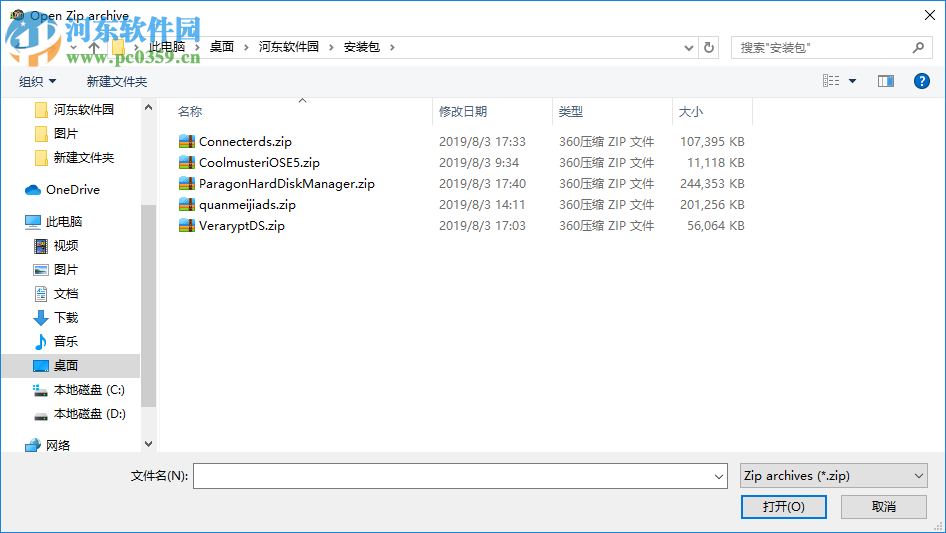
Task: Click the VeraryptDS.zip archive icon
Action: point(187,226)
